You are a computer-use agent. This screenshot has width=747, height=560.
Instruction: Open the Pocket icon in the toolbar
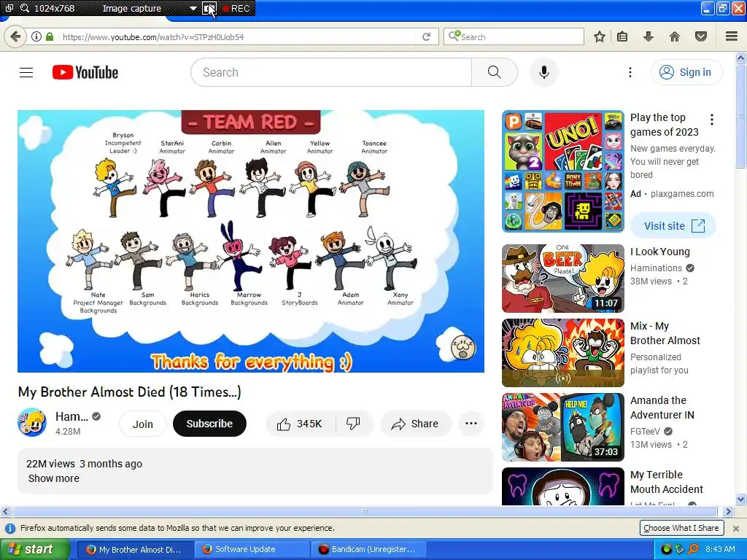pyautogui.click(x=701, y=36)
